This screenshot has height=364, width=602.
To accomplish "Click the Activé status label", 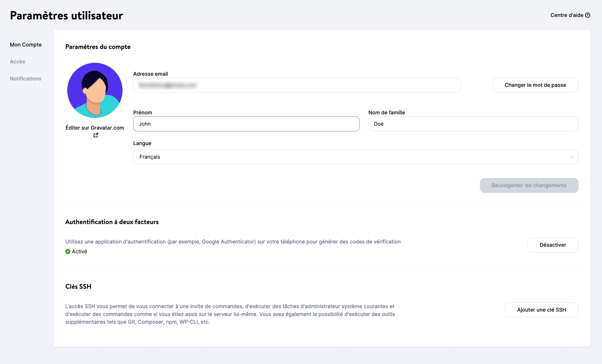I will coord(79,251).
